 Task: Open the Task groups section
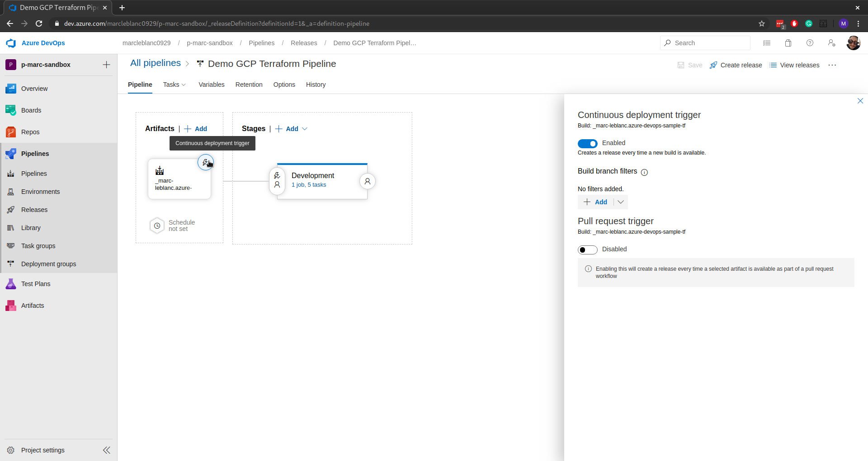(x=38, y=245)
